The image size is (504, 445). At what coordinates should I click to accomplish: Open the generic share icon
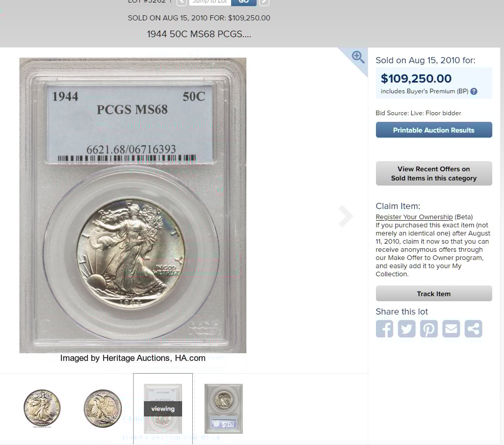pyautogui.click(x=473, y=329)
